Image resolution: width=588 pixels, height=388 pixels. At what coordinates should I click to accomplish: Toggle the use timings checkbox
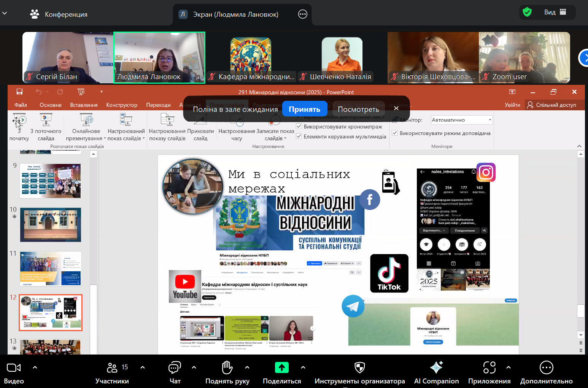(x=299, y=126)
